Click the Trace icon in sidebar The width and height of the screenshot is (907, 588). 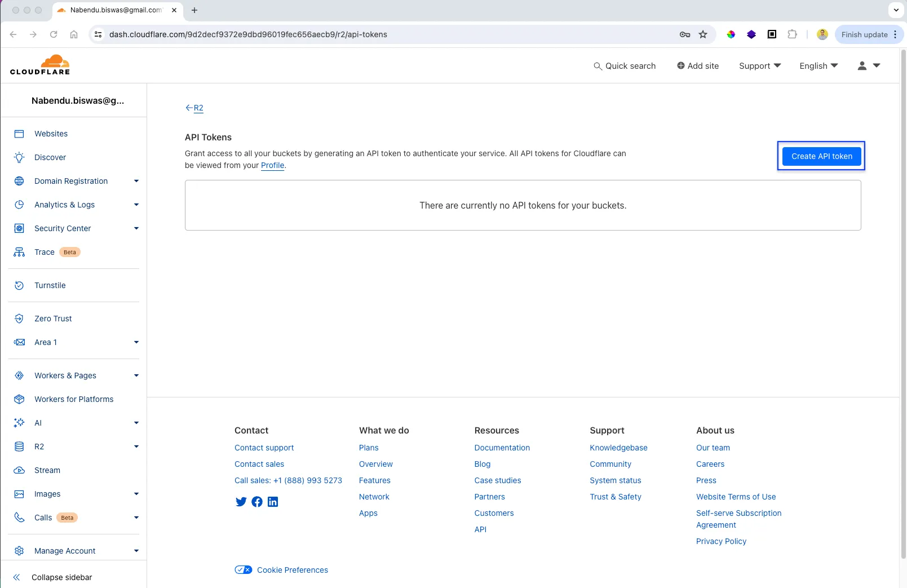click(x=19, y=252)
